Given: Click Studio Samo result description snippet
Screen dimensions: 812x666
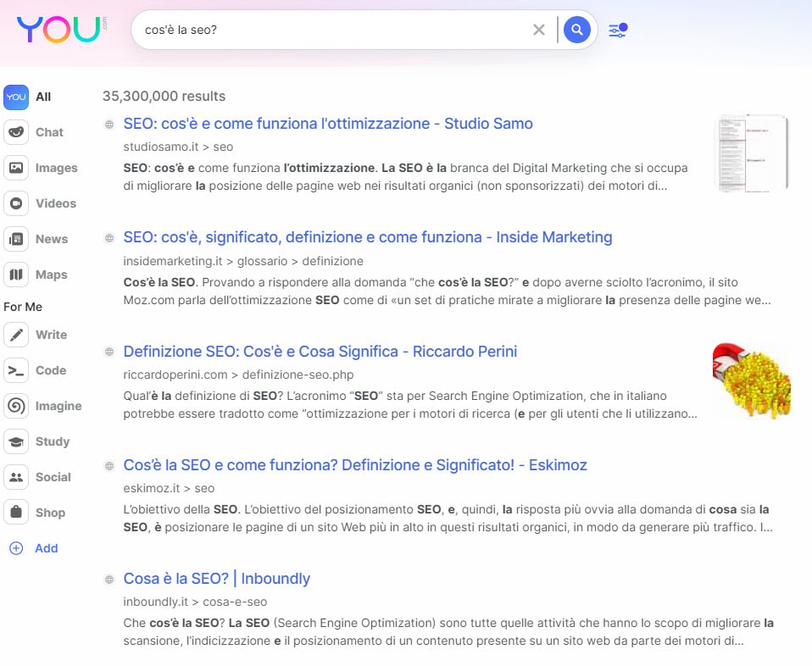Looking at the screenshot, I should 405,176.
